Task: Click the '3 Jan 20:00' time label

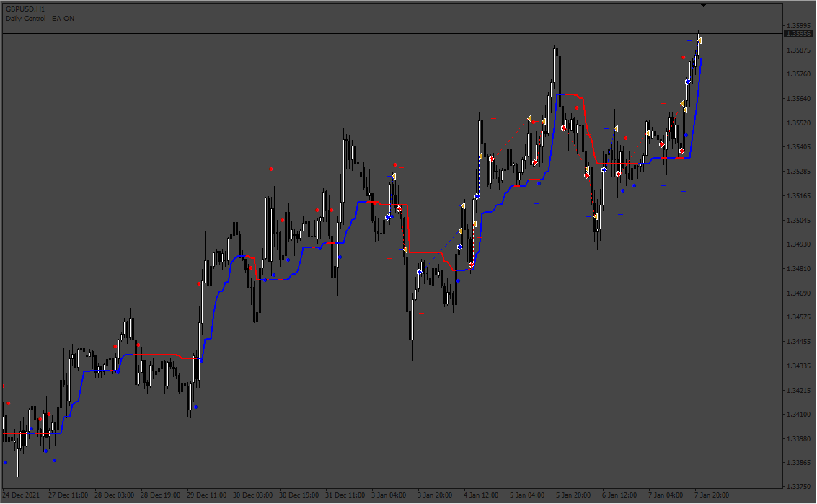Action: point(435,495)
